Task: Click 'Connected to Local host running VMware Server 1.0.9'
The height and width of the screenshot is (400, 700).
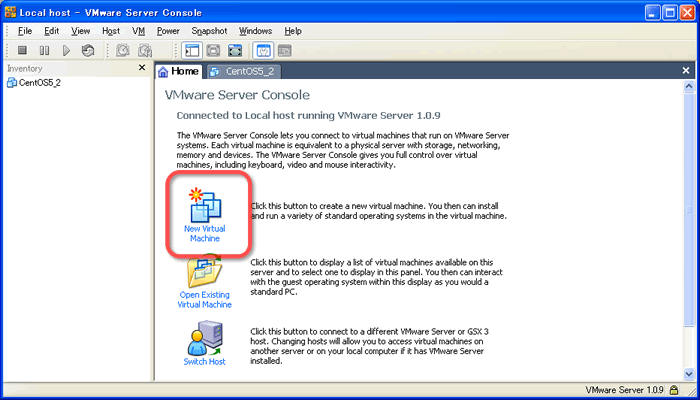Action: (308, 116)
